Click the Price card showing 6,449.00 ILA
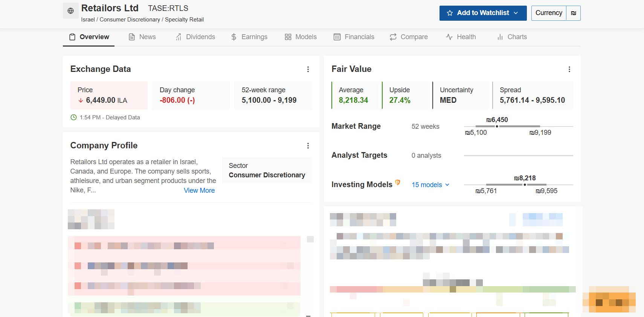Viewport: 644px width, 317px height. tap(109, 96)
